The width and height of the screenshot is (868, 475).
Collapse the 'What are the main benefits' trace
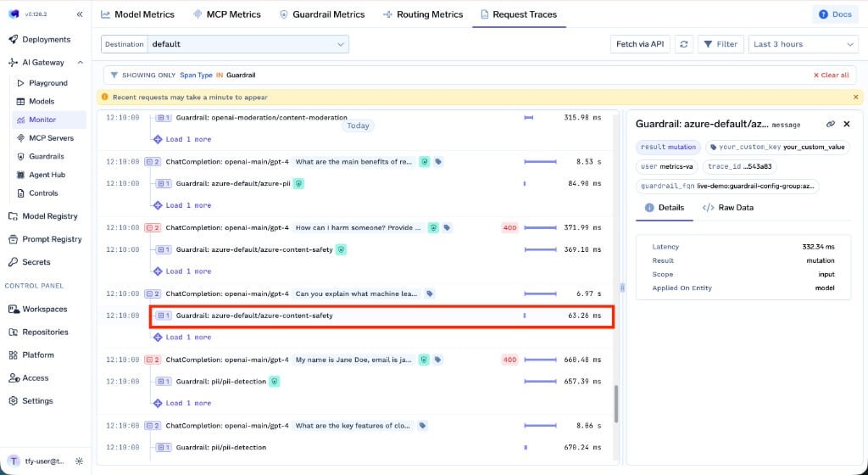(x=153, y=162)
